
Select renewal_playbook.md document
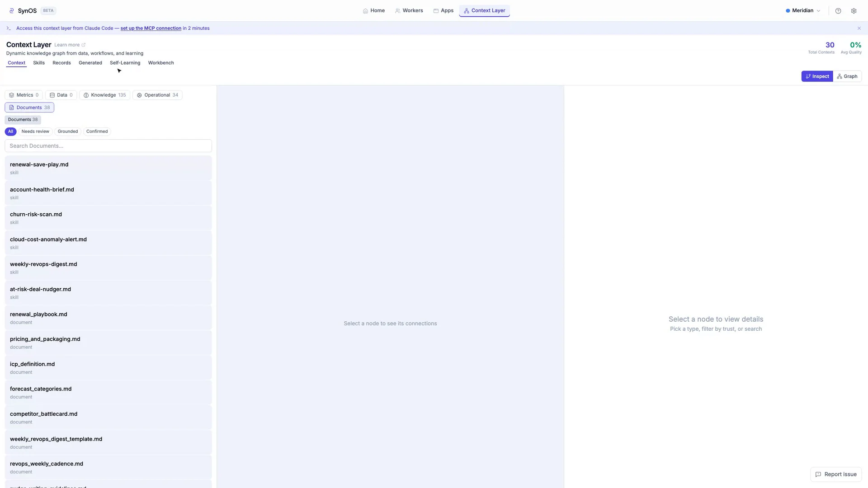[x=108, y=318]
